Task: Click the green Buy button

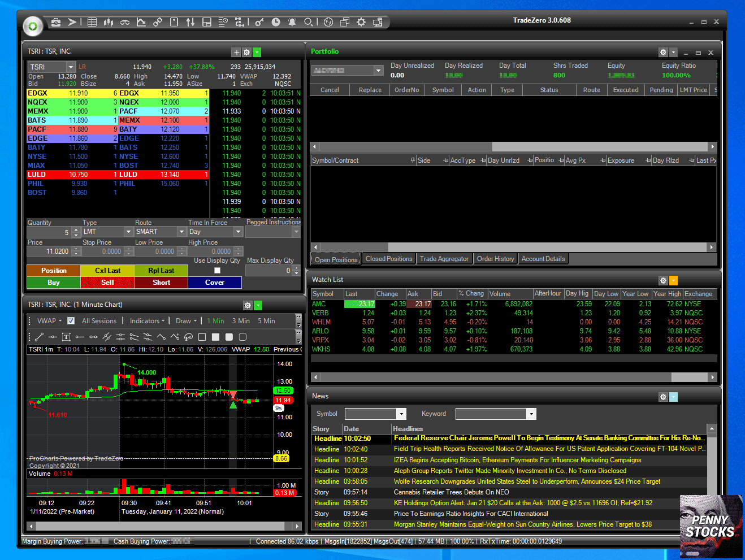Action: point(54,282)
